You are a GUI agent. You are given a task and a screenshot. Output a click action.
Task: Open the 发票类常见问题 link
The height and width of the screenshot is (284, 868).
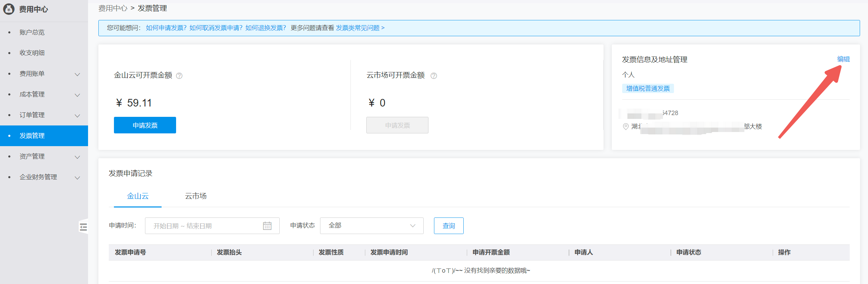click(360, 28)
